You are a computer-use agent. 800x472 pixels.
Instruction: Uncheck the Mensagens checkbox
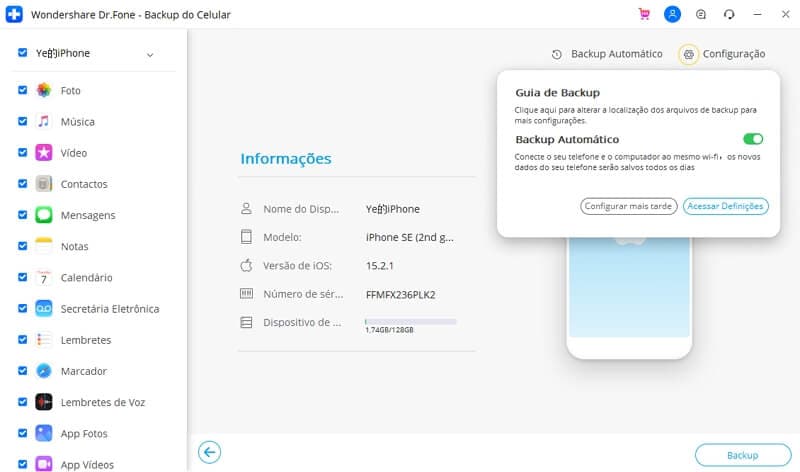[x=22, y=214]
